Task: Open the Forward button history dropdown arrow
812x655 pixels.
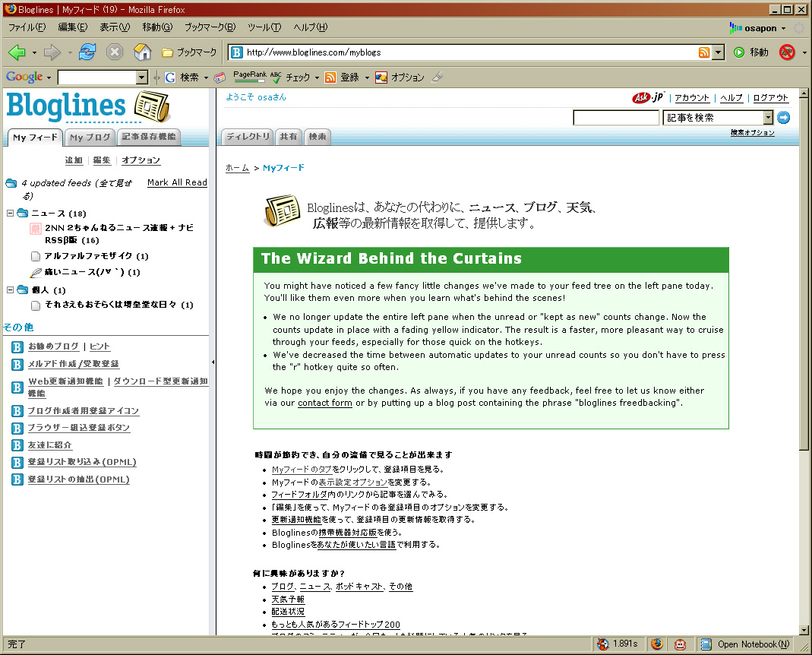Action: click(69, 52)
